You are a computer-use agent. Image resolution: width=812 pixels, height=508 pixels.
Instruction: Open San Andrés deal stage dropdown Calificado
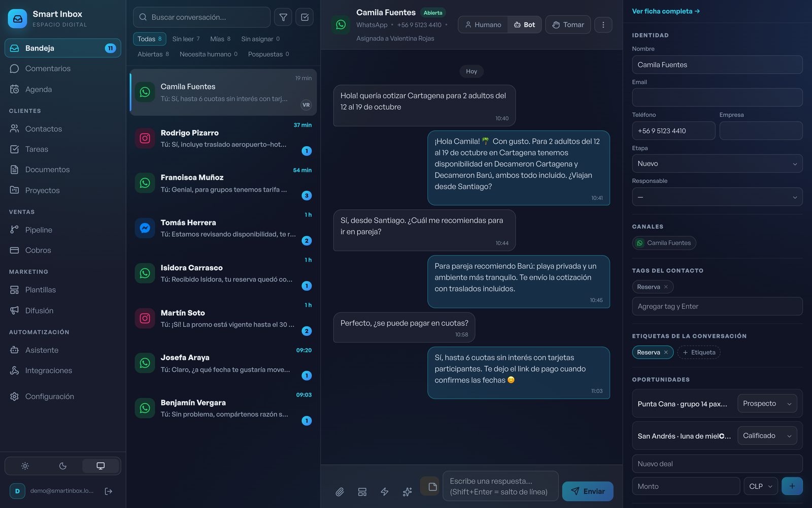click(767, 436)
